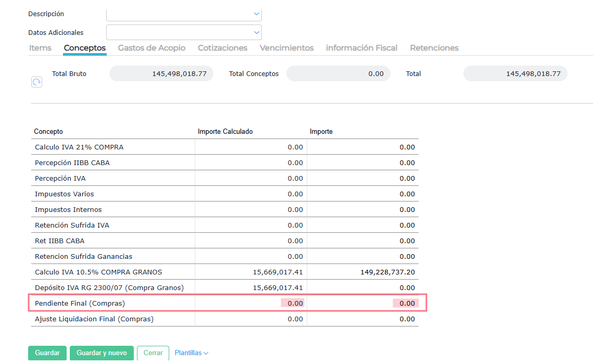This screenshot has width=593, height=364.
Task: Click Importe cell of Pendiente Final (Compras)
Action: coord(363,303)
